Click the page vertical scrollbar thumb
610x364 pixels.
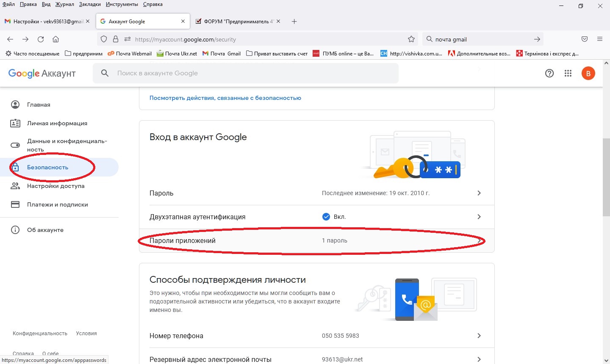tap(606, 177)
